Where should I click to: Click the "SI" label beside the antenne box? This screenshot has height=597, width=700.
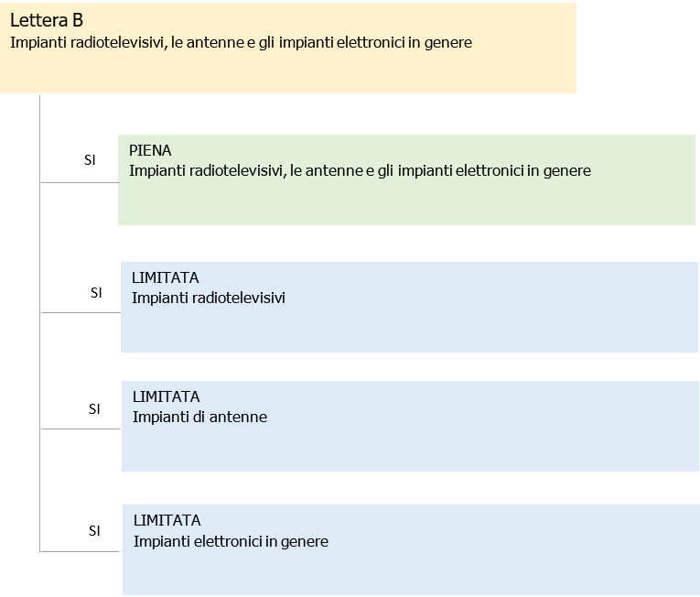(x=94, y=409)
